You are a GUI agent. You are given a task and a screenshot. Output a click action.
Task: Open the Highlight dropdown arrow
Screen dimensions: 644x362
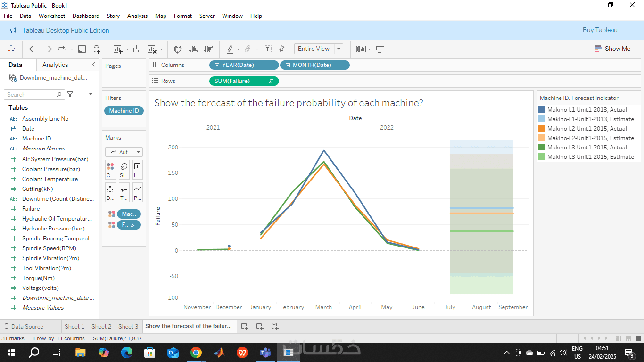238,49
